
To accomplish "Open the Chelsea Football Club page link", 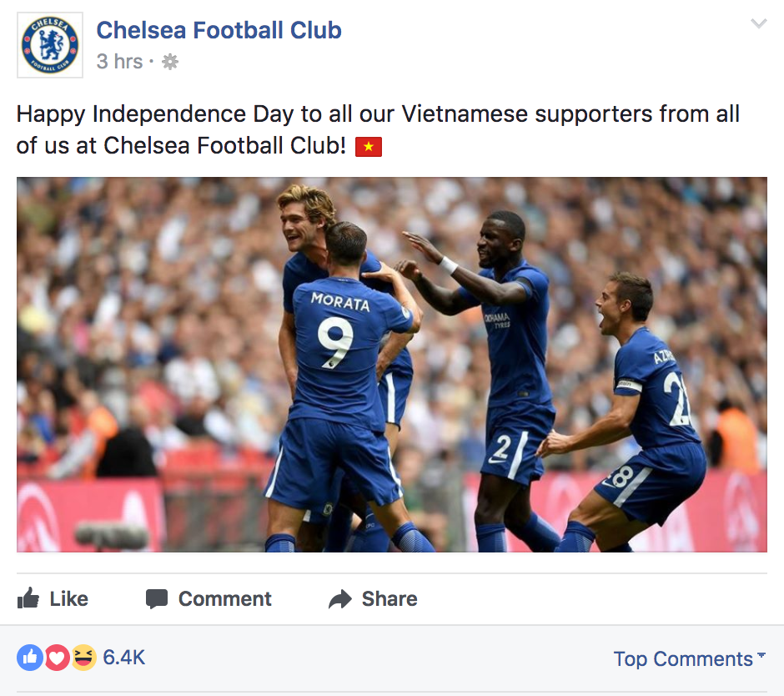I will pyautogui.click(x=219, y=30).
